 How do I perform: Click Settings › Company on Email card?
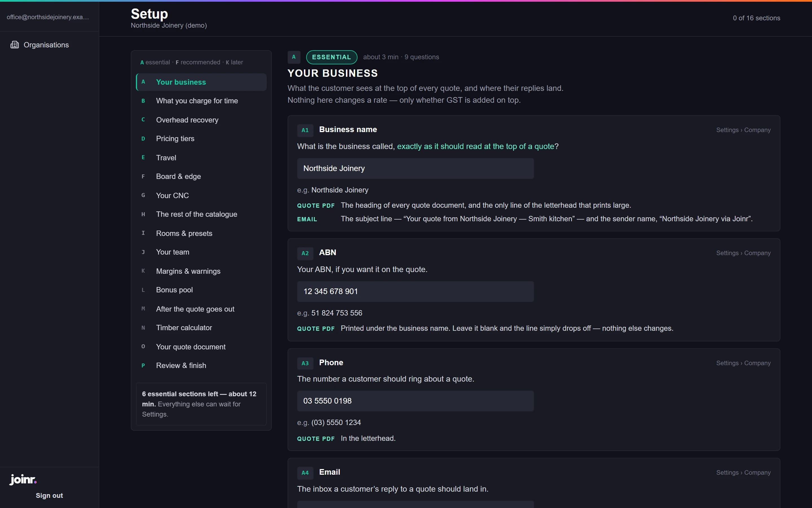(x=743, y=473)
